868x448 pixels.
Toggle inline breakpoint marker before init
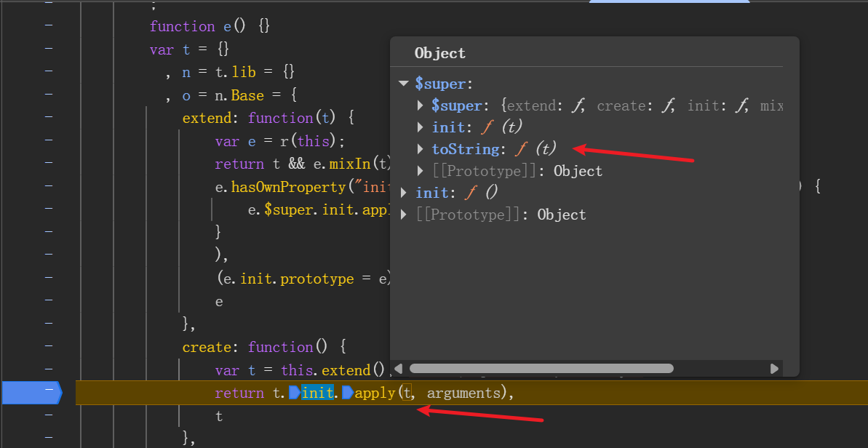[x=295, y=393]
